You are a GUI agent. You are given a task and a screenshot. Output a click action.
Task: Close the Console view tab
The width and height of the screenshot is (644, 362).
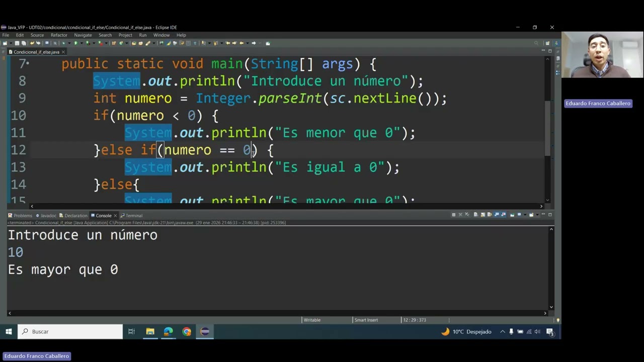pos(115,216)
